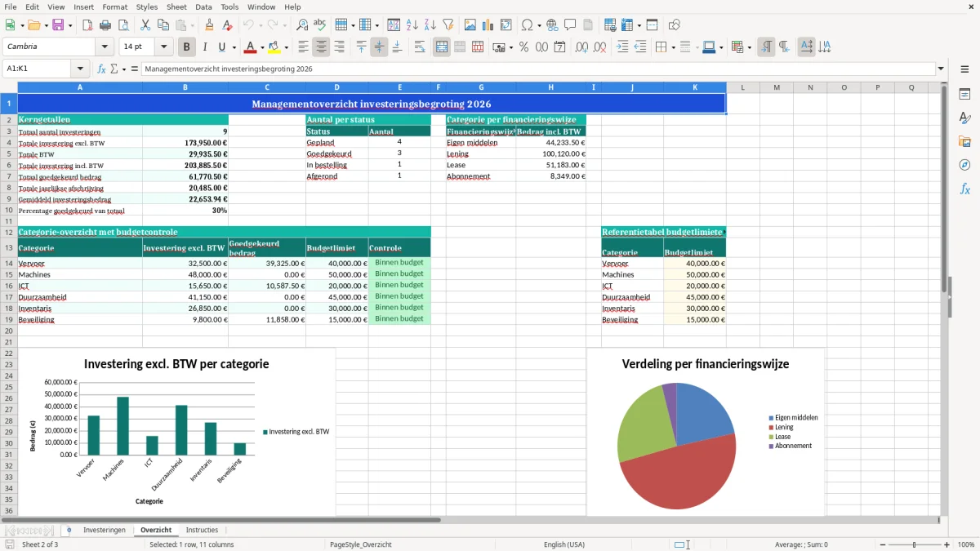This screenshot has width=980, height=551.
Task: Open the font size dropdown
Action: [x=163, y=47]
